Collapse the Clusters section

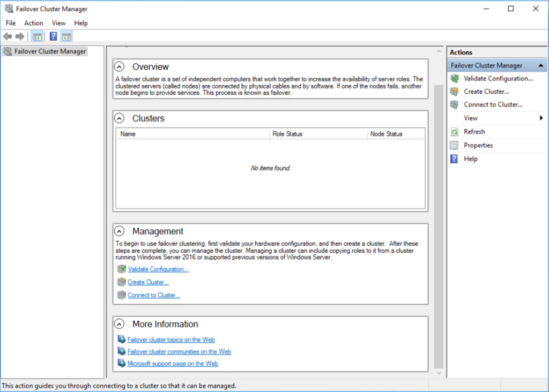(x=119, y=117)
